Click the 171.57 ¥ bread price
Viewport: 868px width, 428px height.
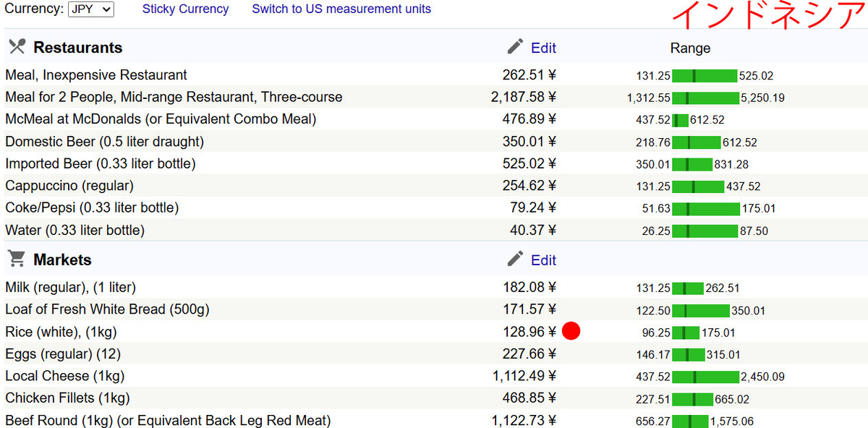(x=529, y=309)
